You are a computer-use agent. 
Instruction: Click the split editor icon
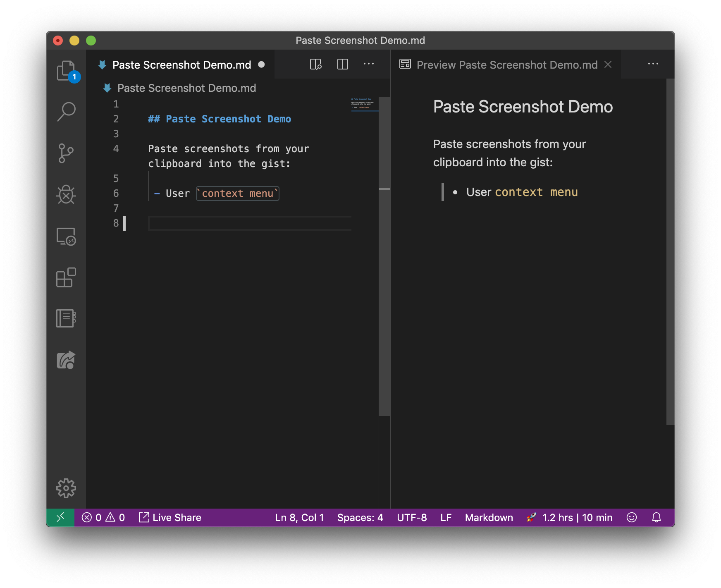coord(343,65)
